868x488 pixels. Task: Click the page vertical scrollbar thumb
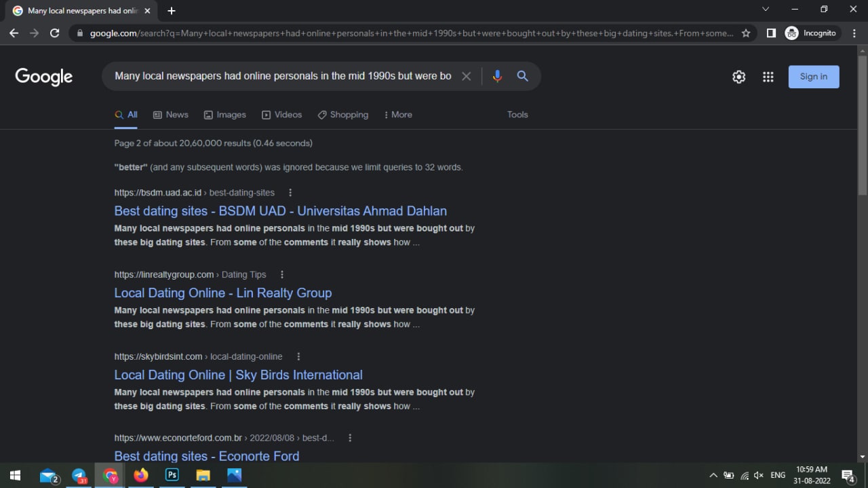pyautogui.click(x=862, y=122)
